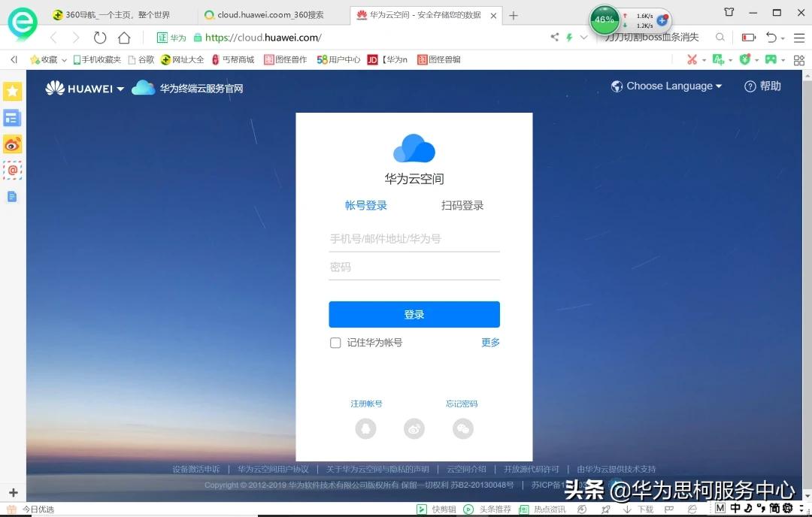Open a new tab with plus
Screen dimensions: 812x517
(x=514, y=16)
